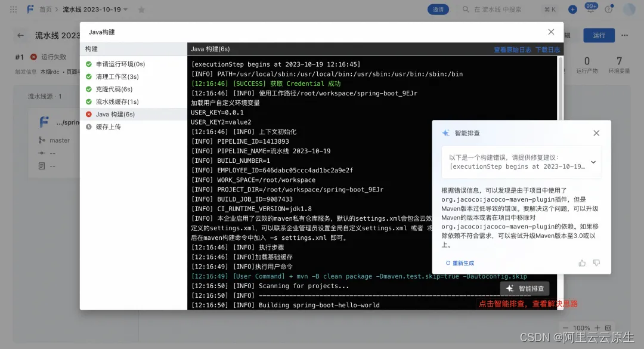Open the user avatar menu

629,10
